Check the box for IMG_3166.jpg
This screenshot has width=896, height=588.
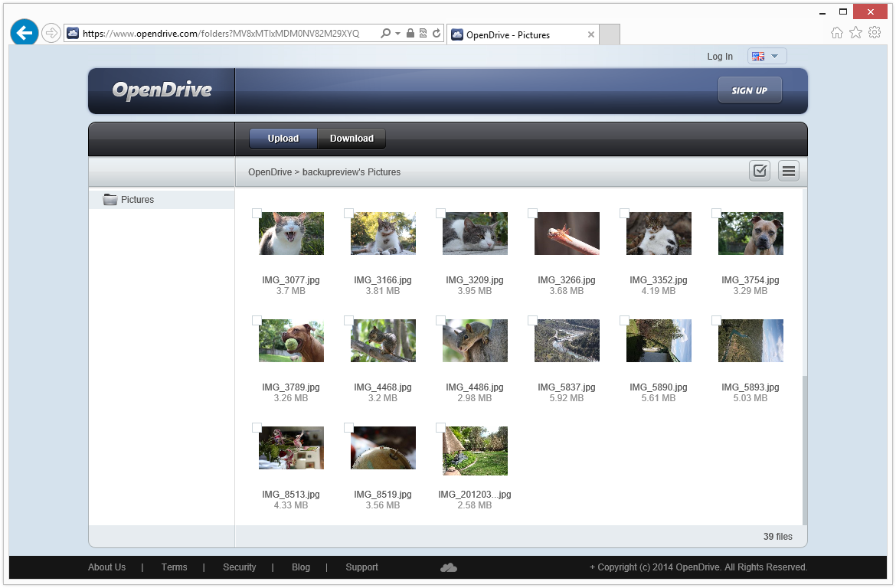(348, 213)
